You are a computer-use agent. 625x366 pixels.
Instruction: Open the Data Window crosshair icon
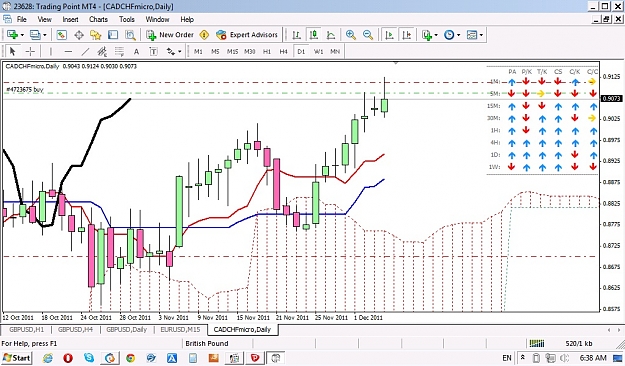coord(79,35)
